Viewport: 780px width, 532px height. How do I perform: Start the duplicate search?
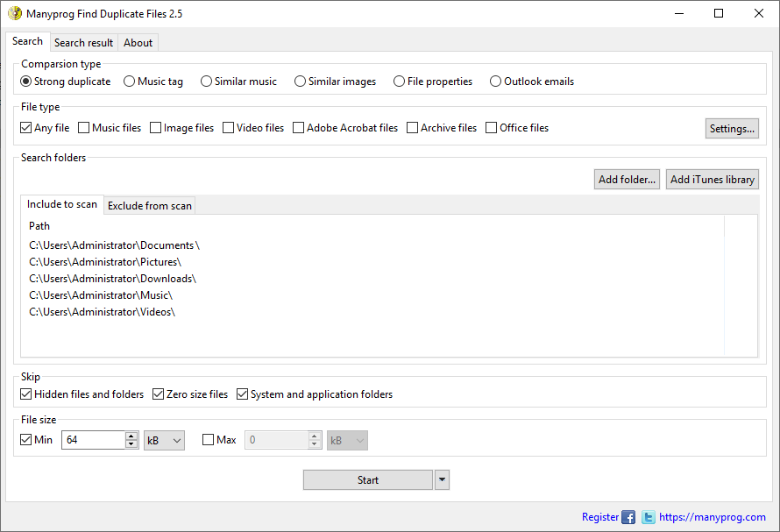coord(368,480)
